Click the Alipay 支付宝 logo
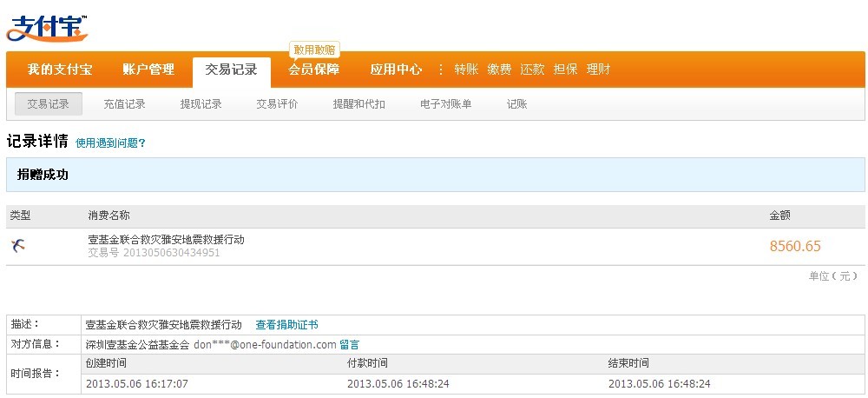Screen dimensions: 868x398 click(x=47, y=28)
